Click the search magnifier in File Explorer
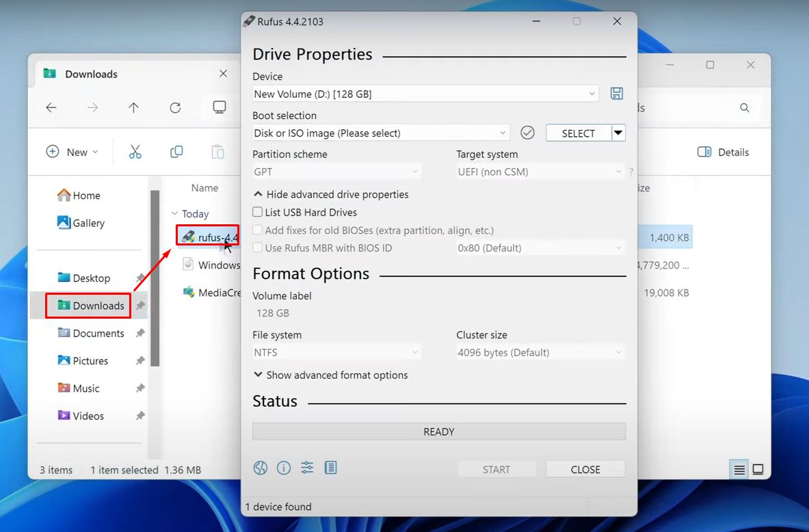The width and height of the screenshot is (809, 532). coord(745,107)
